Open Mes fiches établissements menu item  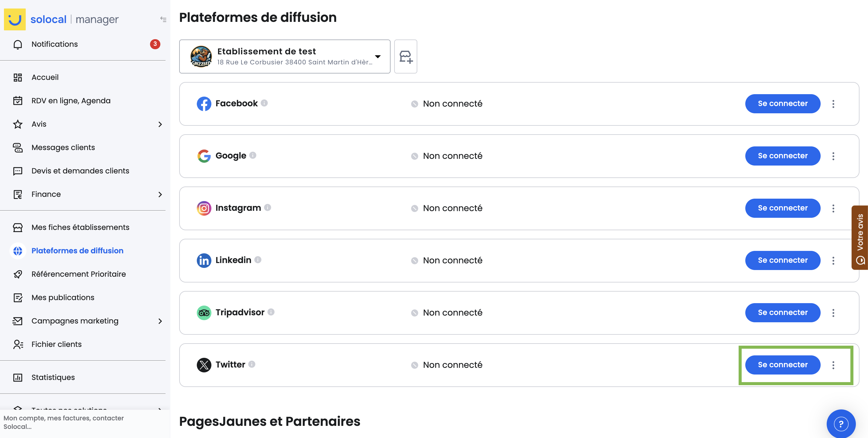click(x=80, y=228)
